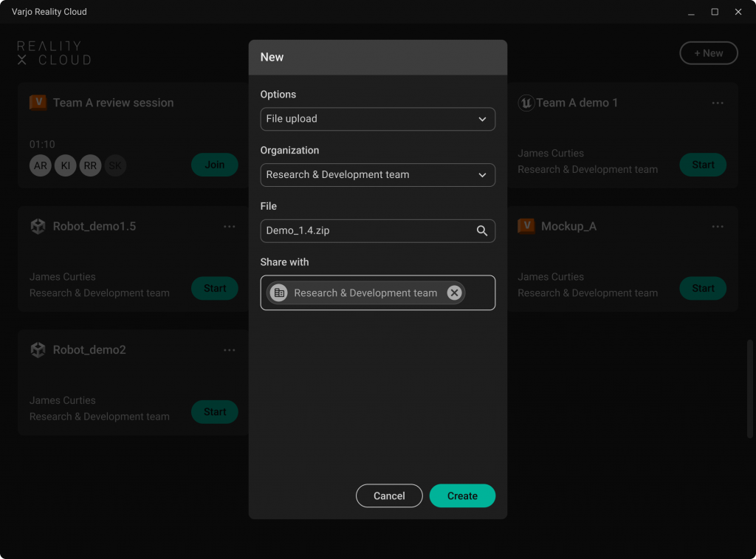Cancel the New dialog
Image resolution: width=756 pixels, height=559 pixels.
[389, 496]
